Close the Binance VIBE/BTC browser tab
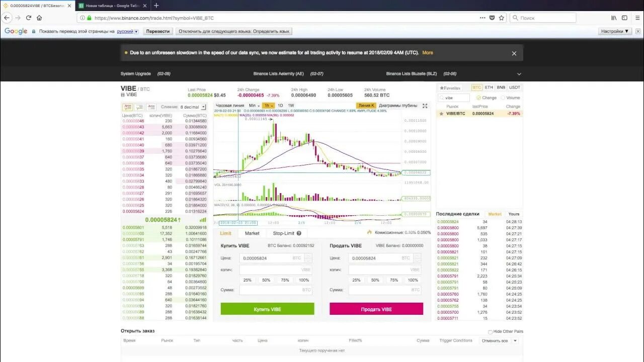Image resolution: width=644 pixels, height=362 pixels. 69,6
